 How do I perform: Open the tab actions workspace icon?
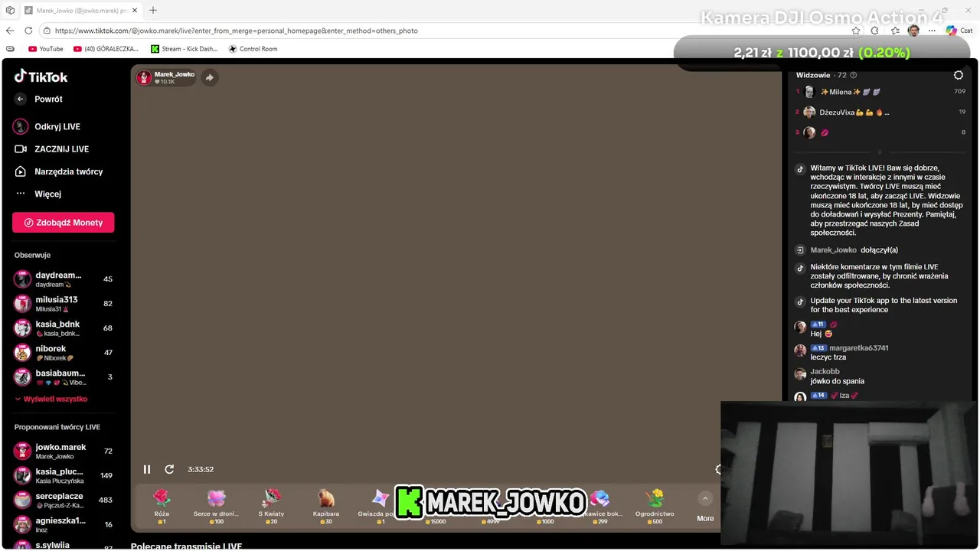point(10,10)
